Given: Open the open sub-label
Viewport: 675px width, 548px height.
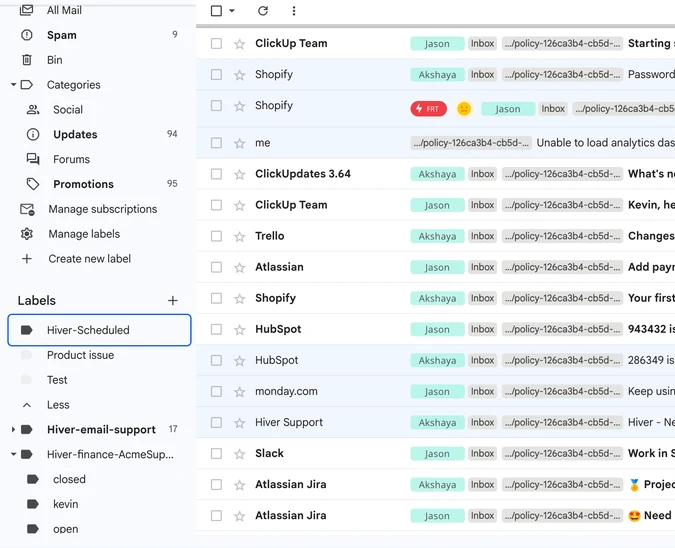Looking at the screenshot, I should (x=65, y=529).
